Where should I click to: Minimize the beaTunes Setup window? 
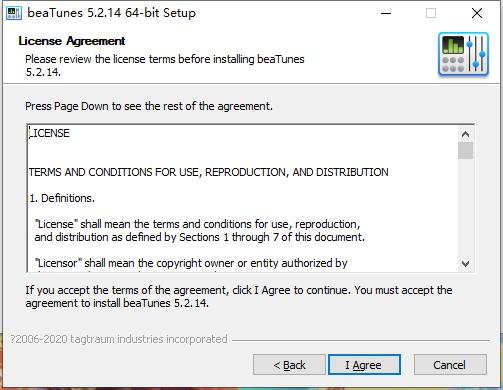click(386, 13)
